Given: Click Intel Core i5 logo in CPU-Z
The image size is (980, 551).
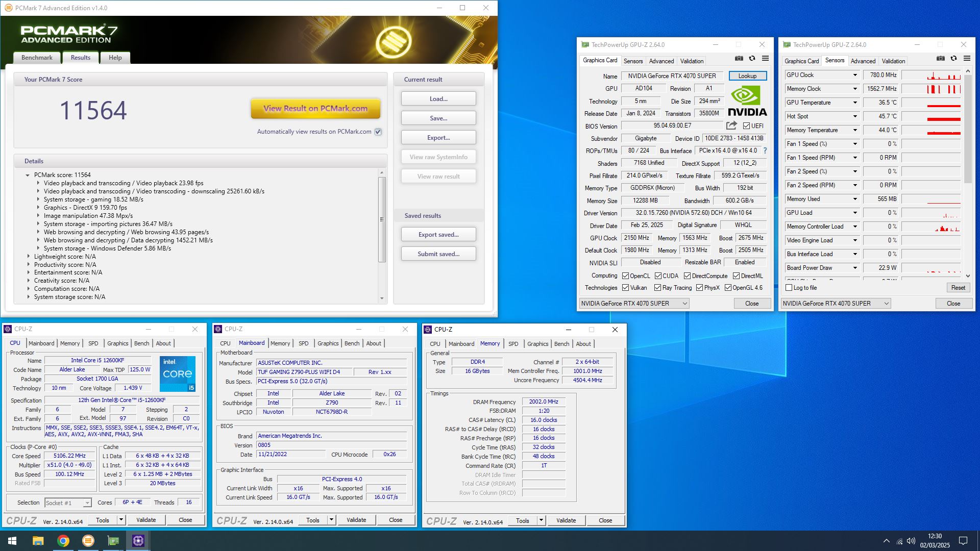Looking at the screenshot, I should (x=177, y=374).
